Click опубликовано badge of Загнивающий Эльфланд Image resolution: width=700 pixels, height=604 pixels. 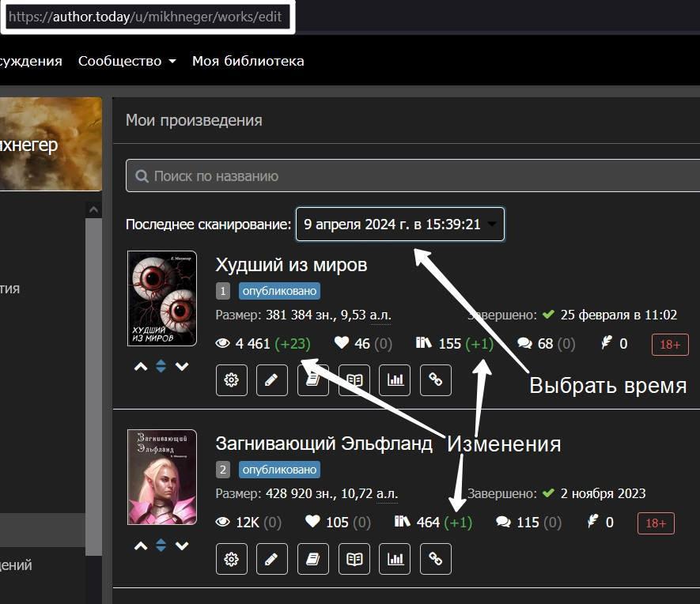click(x=279, y=470)
